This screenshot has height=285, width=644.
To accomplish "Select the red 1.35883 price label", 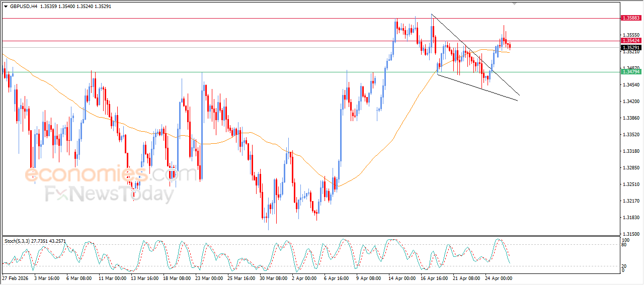I will click(x=631, y=18).
